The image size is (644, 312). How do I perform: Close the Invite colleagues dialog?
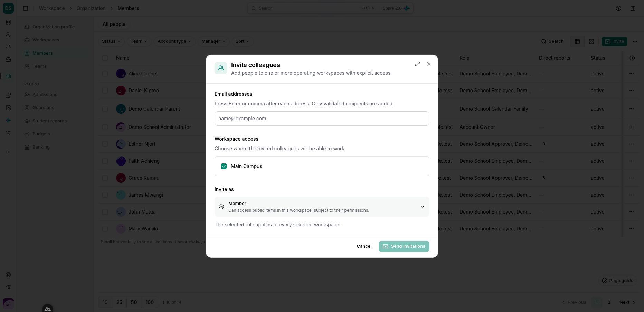tap(429, 64)
